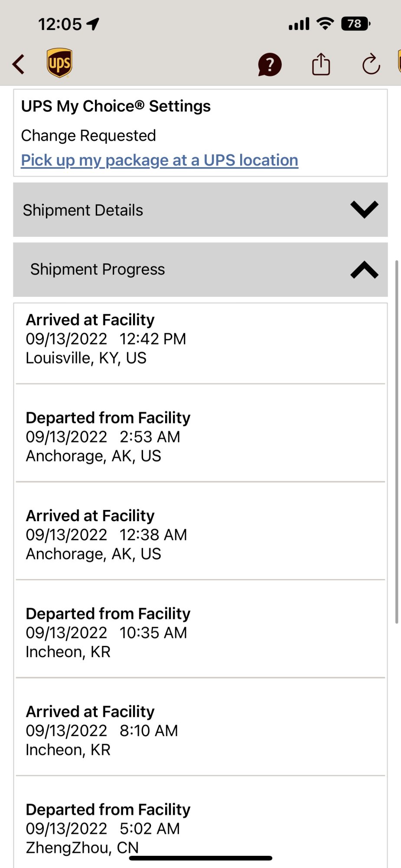Viewport: 401px width, 868px height.
Task: Select Arrived at Facility Louisville entry
Action: click(106, 339)
